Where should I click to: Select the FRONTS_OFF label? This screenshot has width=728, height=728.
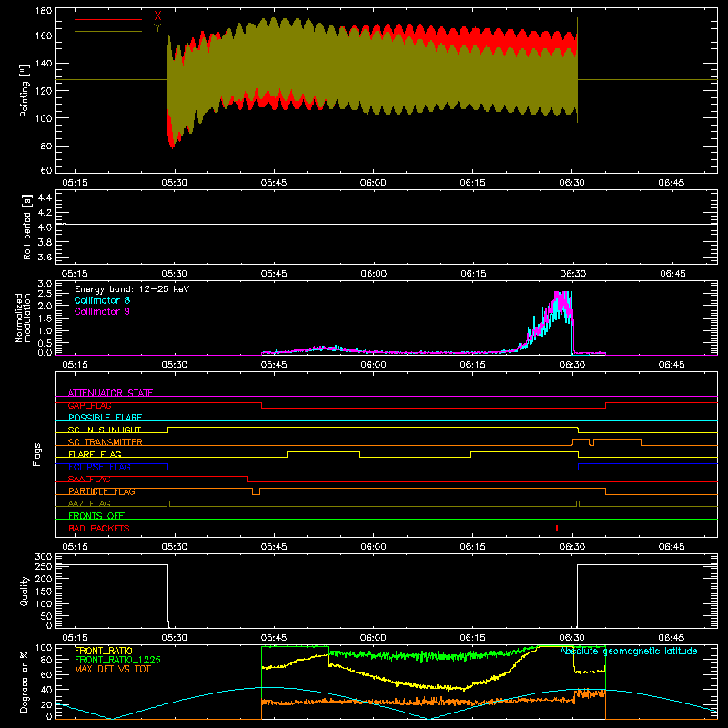tap(96, 515)
